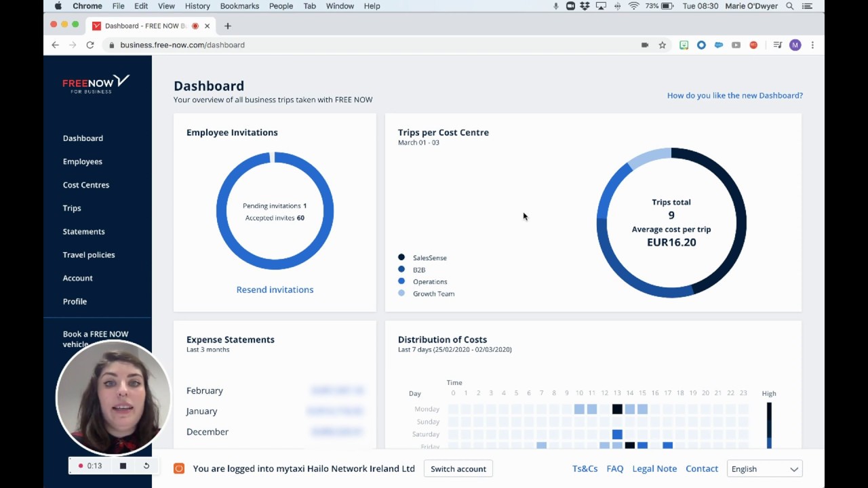The width and height of the screenshot is (868, 488).
Task: Click Marie O'Dwyer user name in menu bar
Action: [x=752, y=6]
